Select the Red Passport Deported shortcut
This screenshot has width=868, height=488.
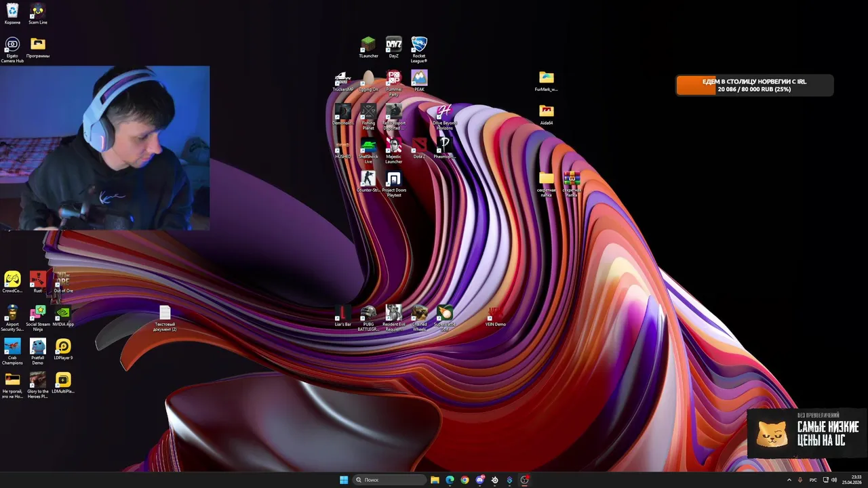click(394, 117)
